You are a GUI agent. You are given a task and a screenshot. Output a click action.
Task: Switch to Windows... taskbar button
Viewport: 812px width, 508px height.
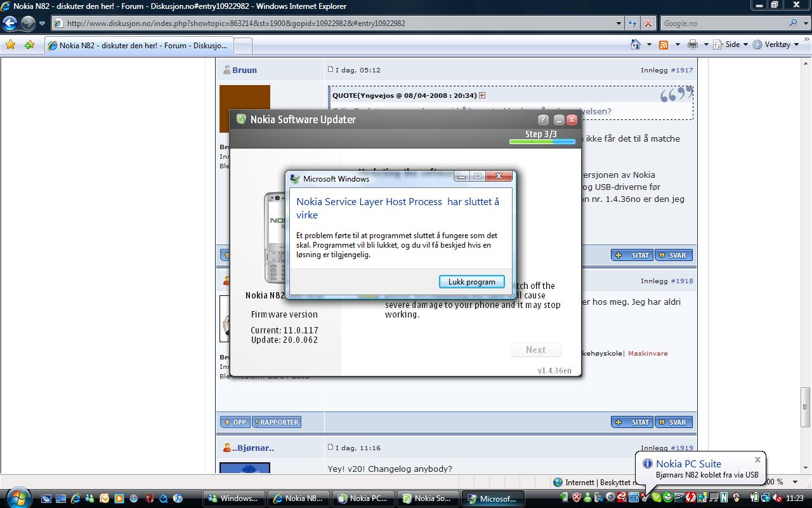[x=233, y=498]
